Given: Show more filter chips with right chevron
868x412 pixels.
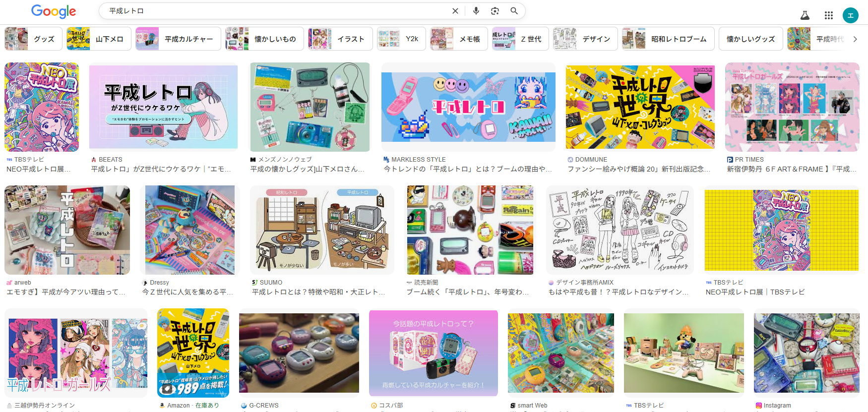Looking at the screenshot, I should pyautogui.click(x=855, y=39).
